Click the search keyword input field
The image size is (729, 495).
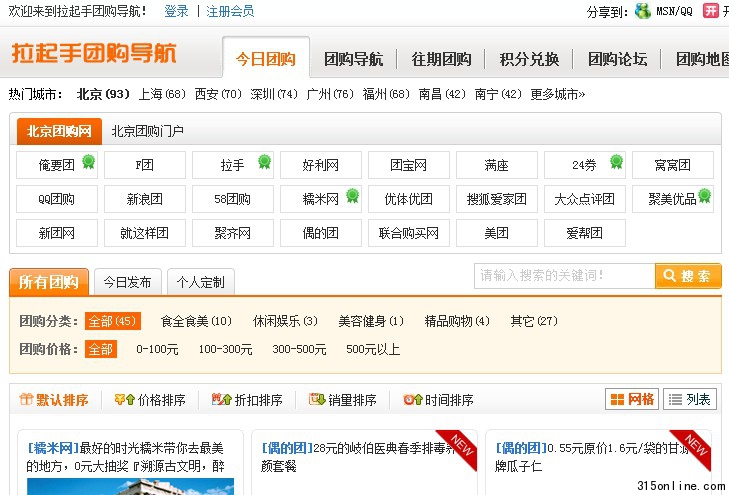[564, 276]
